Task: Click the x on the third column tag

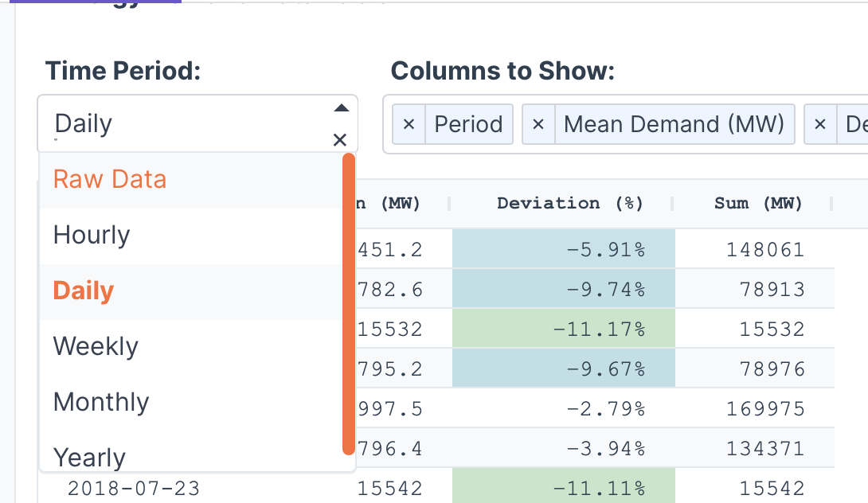Action: pos(820,124)
